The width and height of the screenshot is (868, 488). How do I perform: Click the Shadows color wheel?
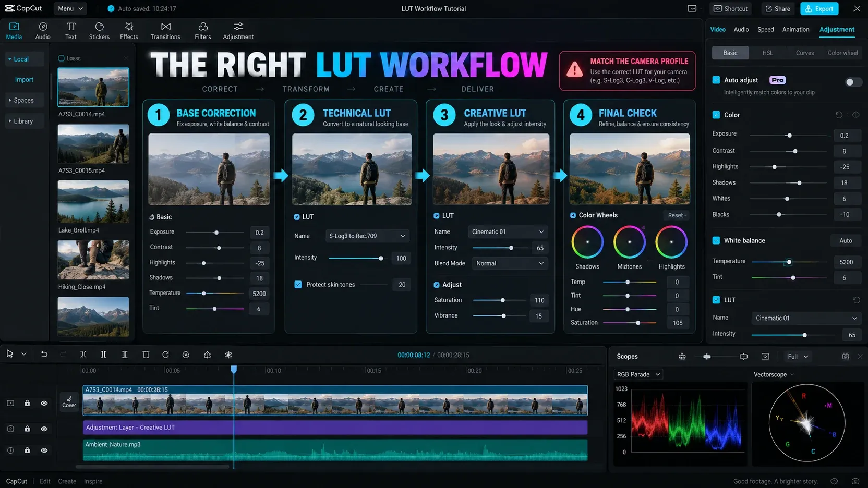(x=587, y=242)
